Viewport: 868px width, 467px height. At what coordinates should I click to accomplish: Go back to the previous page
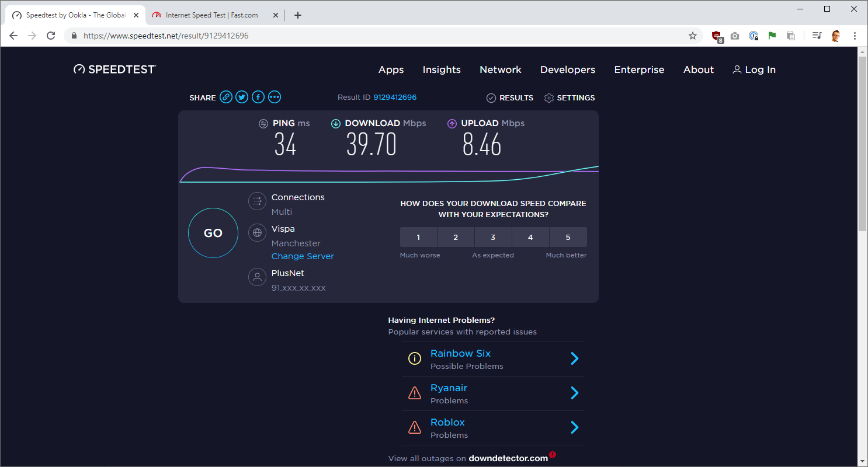pos(13,36)
